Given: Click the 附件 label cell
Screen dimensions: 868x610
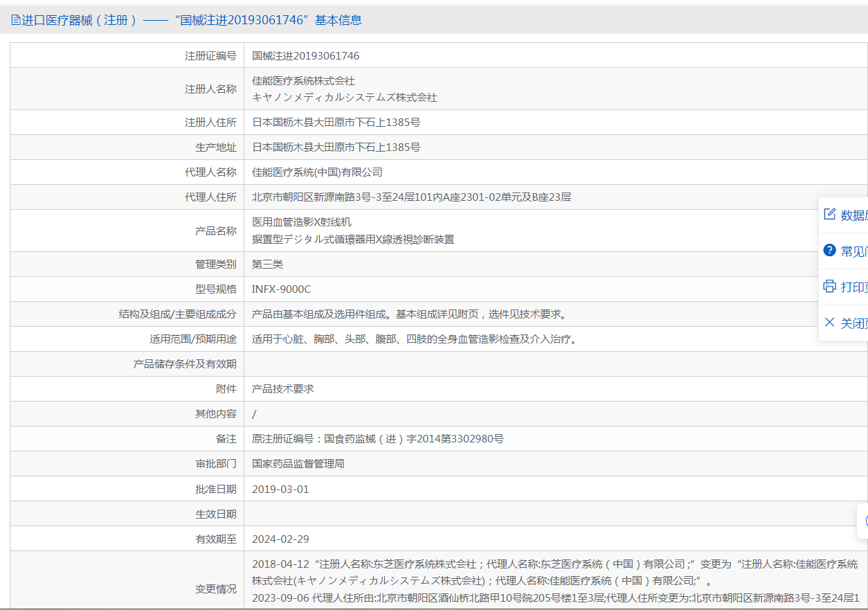Looking at the screenshot, I should 127,388.
